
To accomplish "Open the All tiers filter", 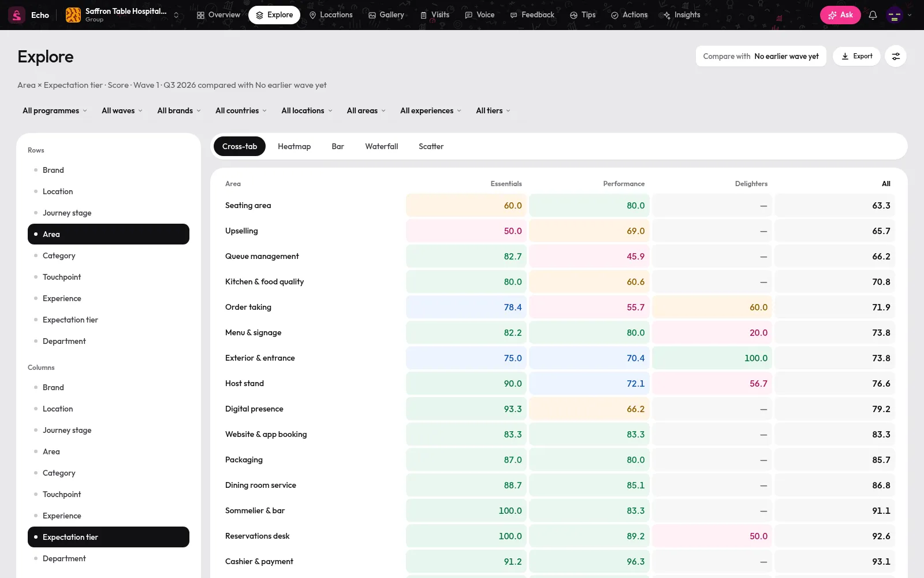I will (x=493, y=110).
